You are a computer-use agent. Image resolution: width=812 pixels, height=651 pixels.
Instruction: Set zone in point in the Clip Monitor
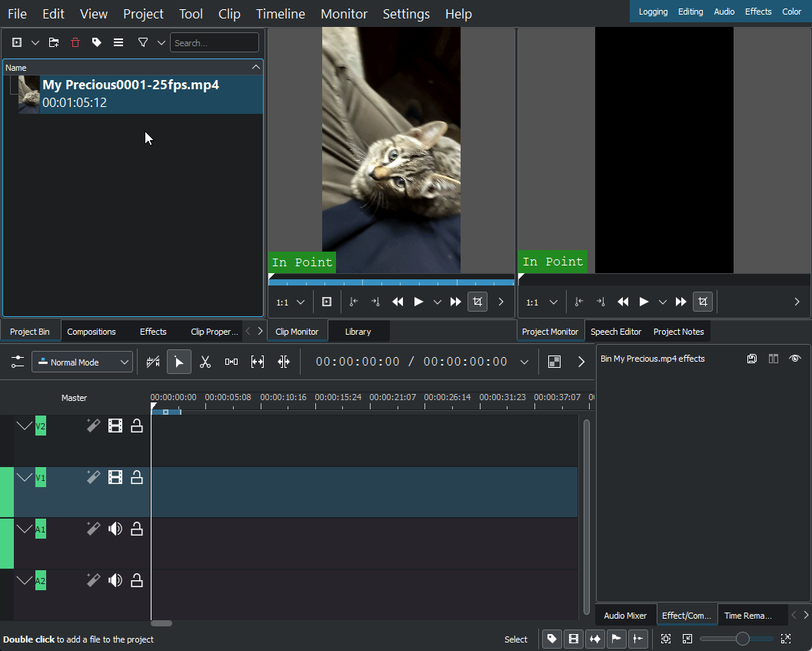354,302
